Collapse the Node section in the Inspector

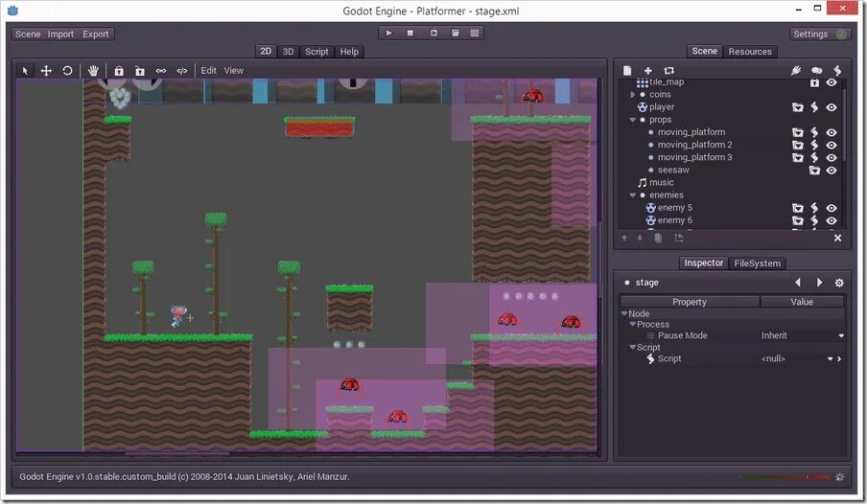coord(624,313)
